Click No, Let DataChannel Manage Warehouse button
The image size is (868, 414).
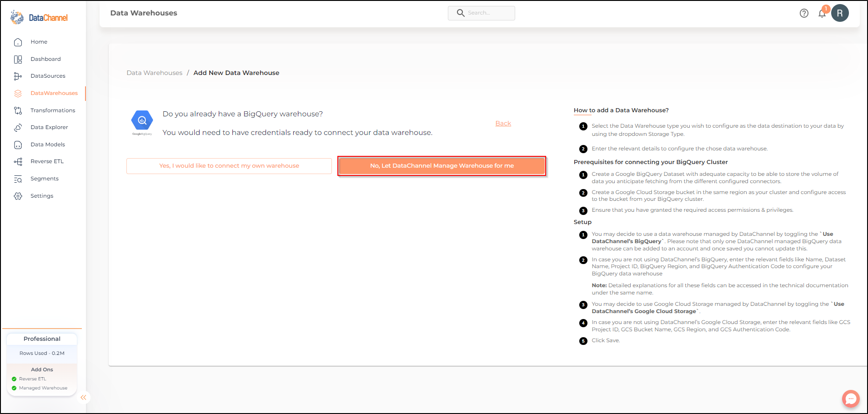[442, 166]
